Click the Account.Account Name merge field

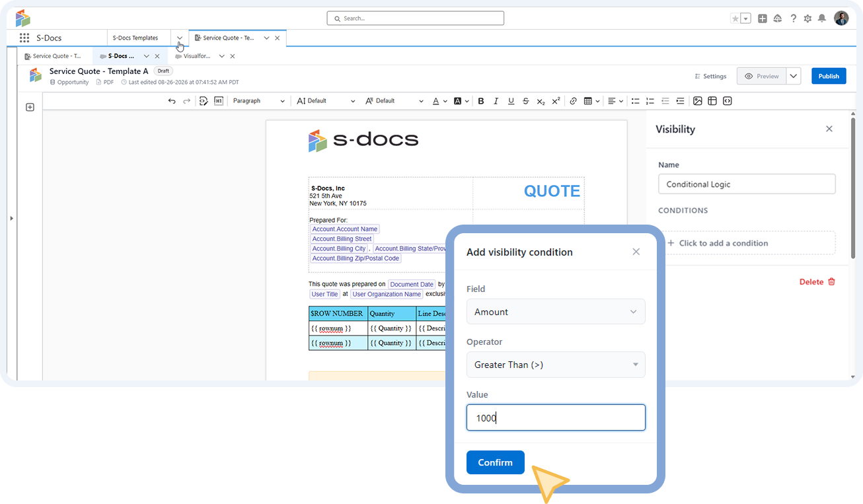pos(345,229)
